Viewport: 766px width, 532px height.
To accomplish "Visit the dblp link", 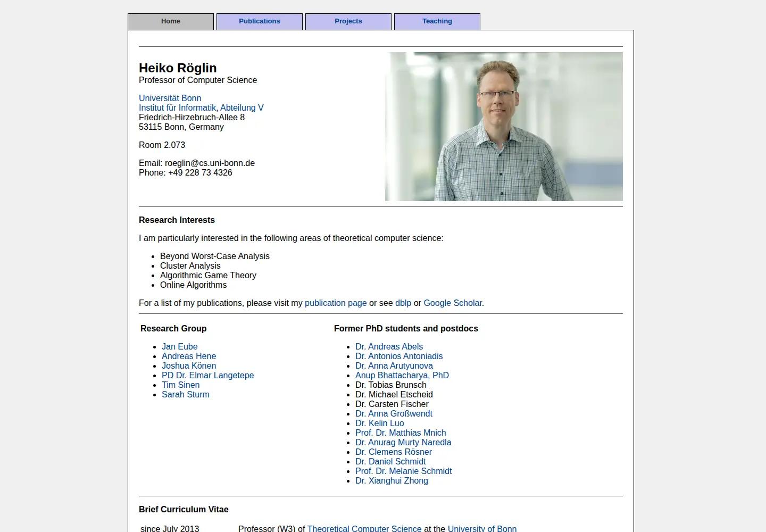I will [403, 303].
